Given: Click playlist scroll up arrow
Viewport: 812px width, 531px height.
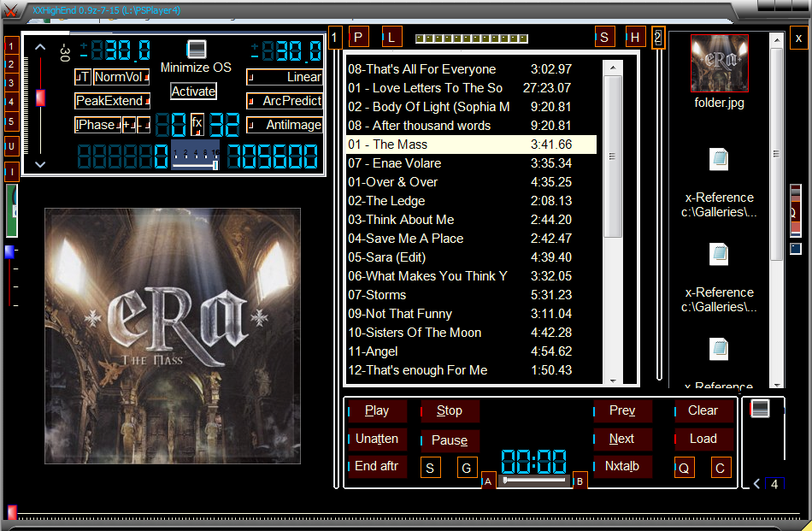Looking at the screenshot, I should (613, 68).
